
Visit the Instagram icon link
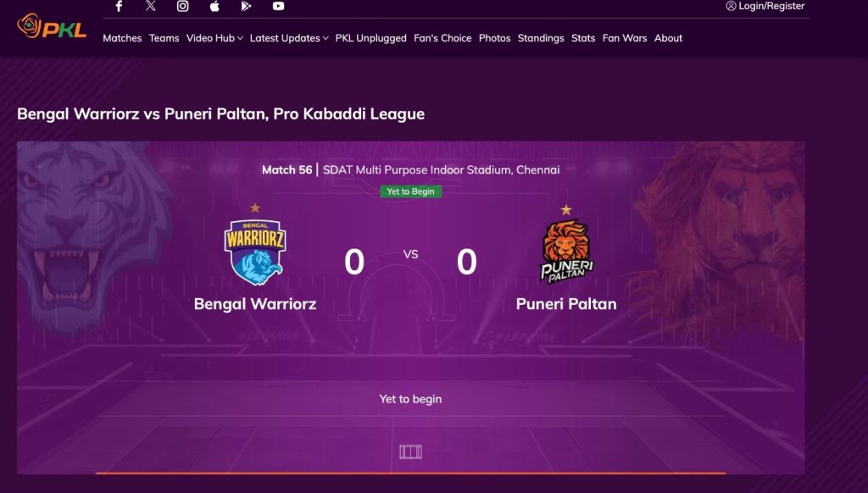(x=183, y=6)
